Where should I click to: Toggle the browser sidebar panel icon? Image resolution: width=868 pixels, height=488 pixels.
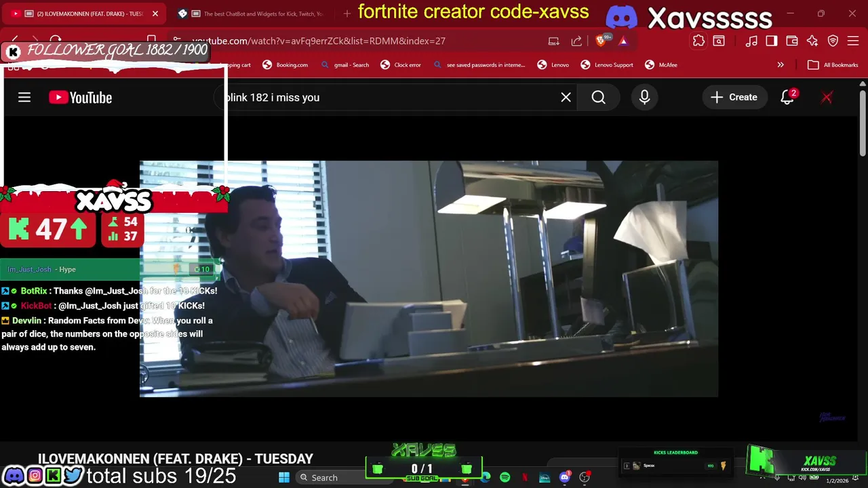tap(772, 41)
